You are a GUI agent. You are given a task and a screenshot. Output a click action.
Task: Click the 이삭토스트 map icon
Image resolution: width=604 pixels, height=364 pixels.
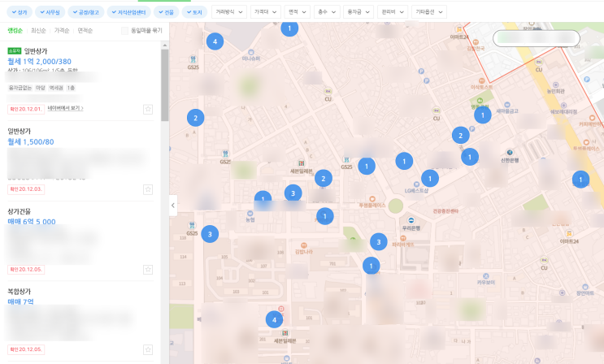(481, 80)
